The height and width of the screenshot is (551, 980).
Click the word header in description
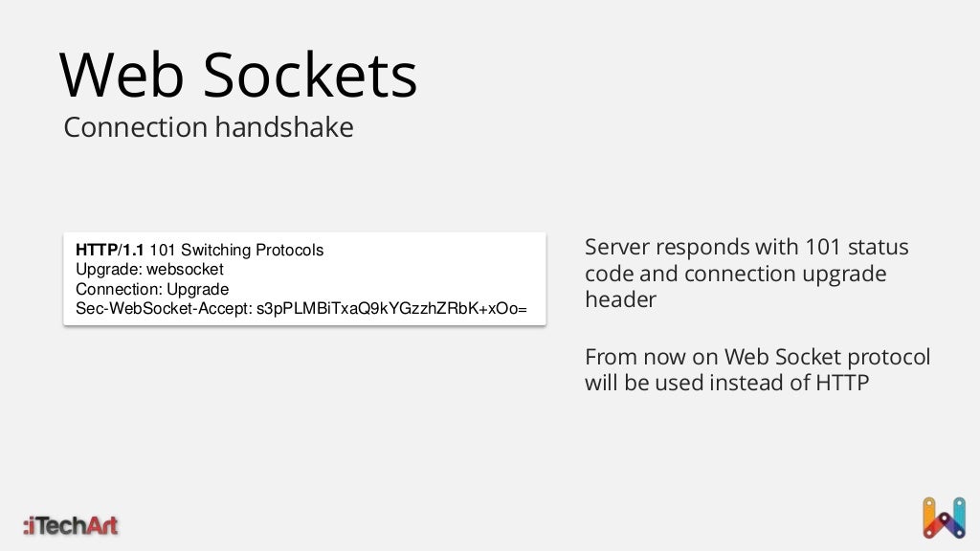tap(620, 299)
